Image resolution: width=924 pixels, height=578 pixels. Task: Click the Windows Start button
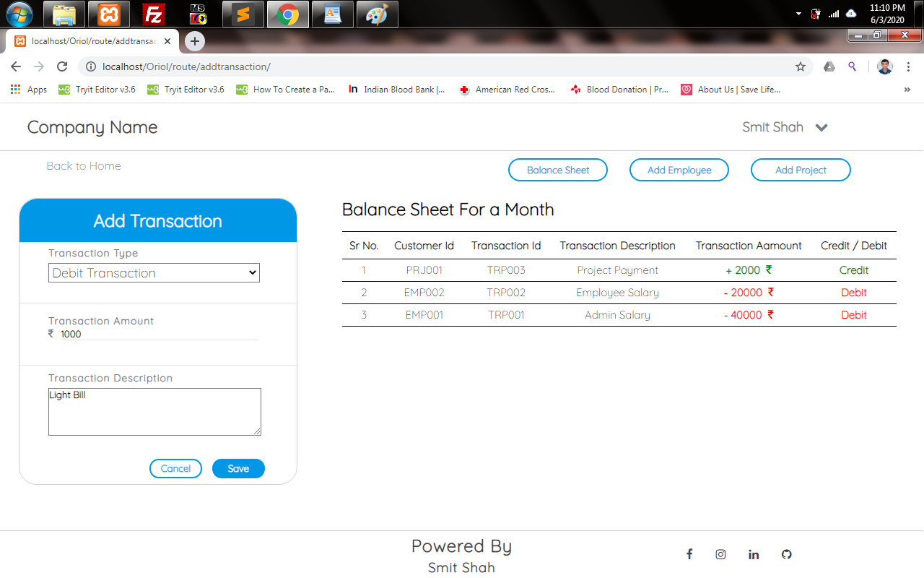point(19,14)
